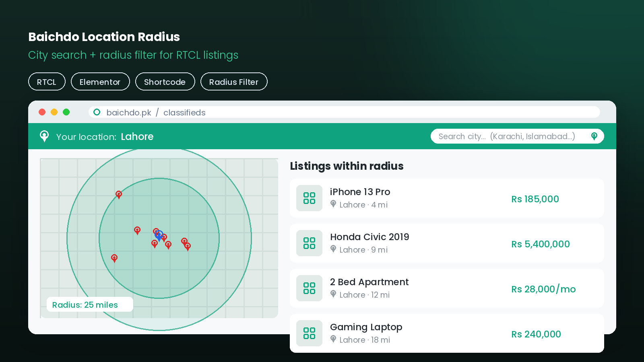Viewport: 644px width, 362px height.
Task: Select the Shortcode tag pill
Action: (165, 82)
